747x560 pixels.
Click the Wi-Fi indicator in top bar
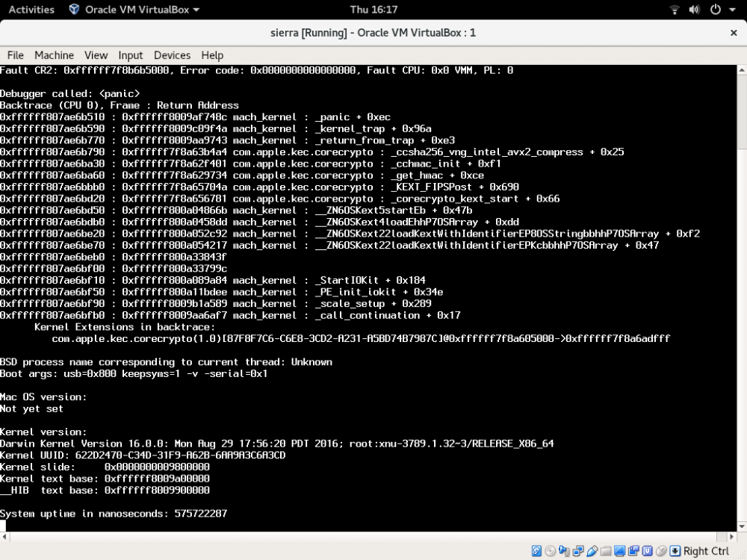pyautogui.click(x=674, y=10)
